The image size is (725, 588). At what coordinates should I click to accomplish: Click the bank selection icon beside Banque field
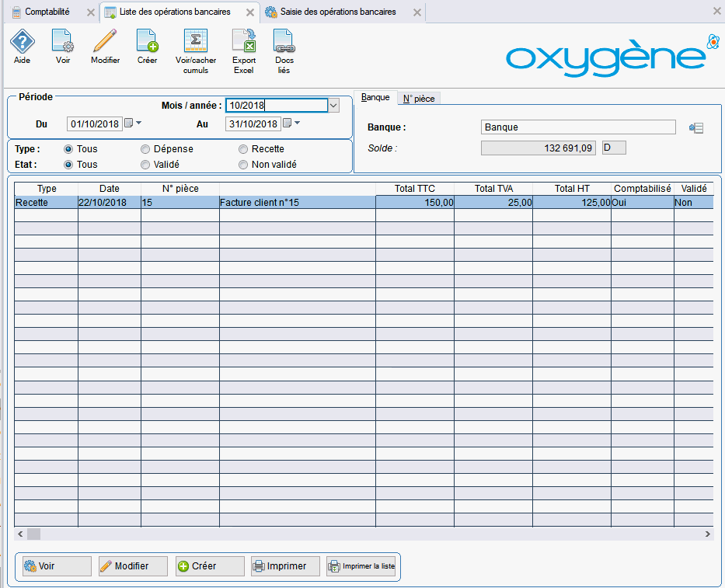click(x=695, y=128)
